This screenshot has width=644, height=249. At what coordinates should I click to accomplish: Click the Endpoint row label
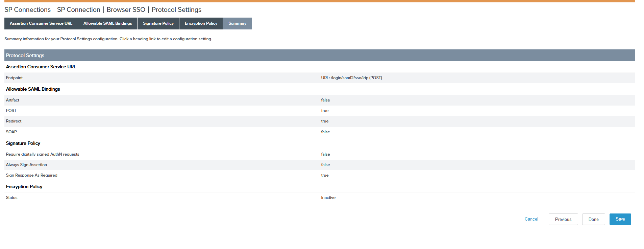click(14, 78)
